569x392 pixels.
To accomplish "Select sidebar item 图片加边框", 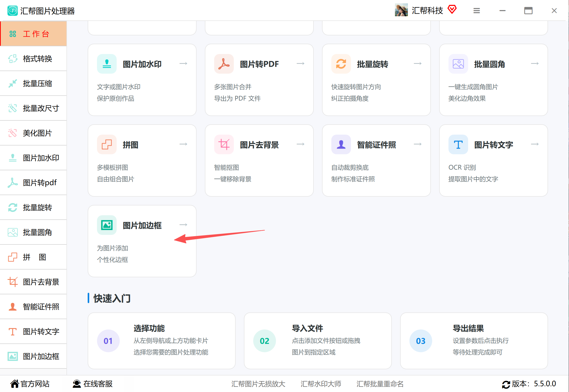I will (33, 356).
